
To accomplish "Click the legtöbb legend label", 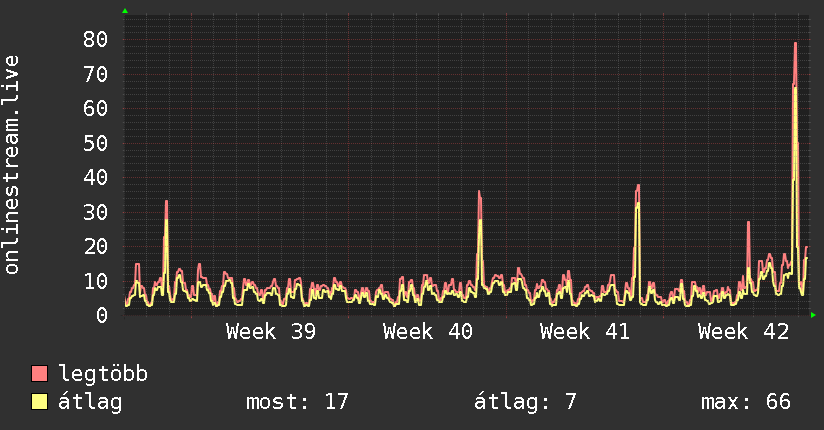I will (x=103, y=374).
